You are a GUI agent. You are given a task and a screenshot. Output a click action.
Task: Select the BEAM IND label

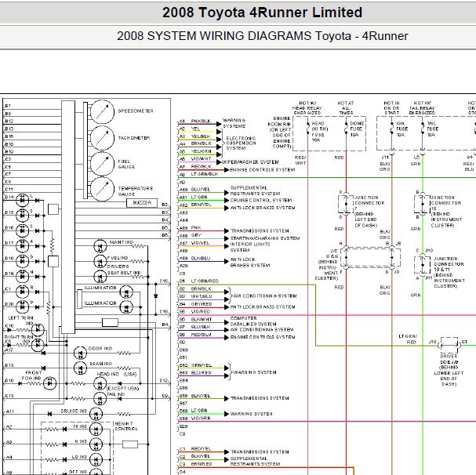(101, 364)
